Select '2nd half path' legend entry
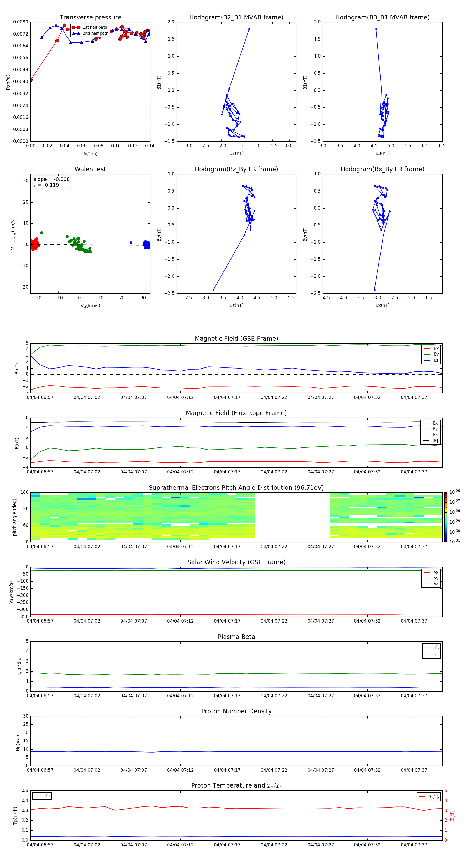The width and height of the screenshot is (473, 868). pos(90,33)
